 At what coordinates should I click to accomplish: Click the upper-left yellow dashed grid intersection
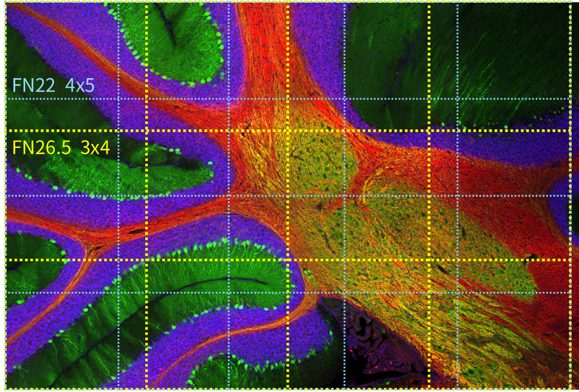[146, 131]
